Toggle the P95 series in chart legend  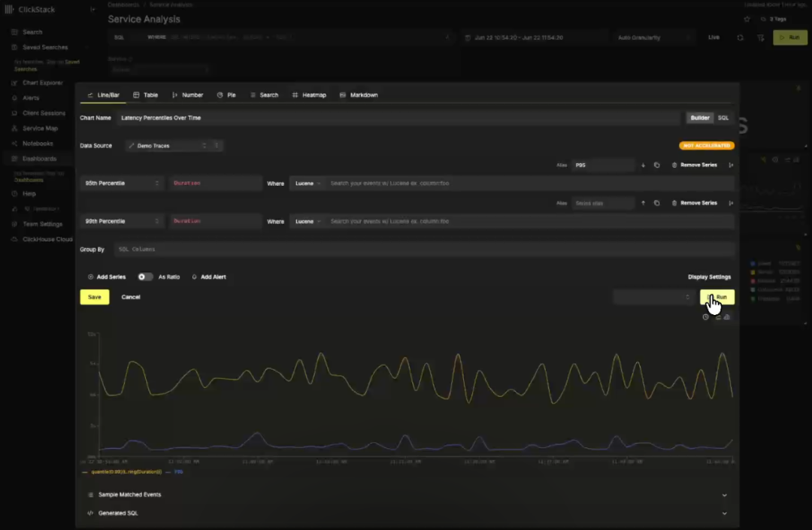point(174,472)
